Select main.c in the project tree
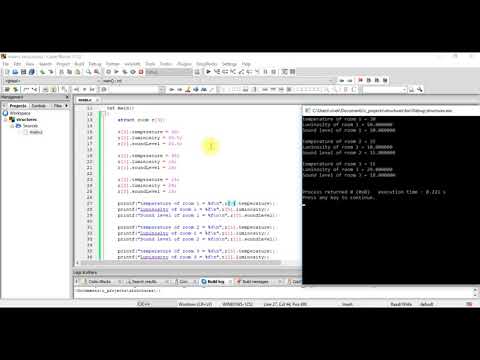 coord(36,132)
